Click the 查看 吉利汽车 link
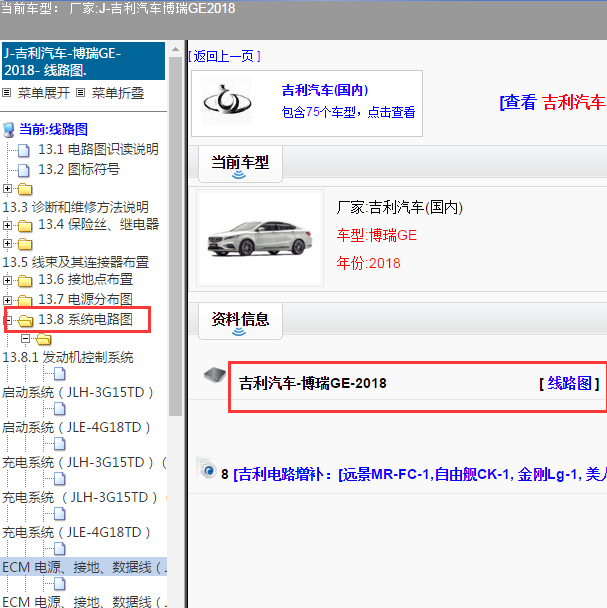 [x=553, y=102]
